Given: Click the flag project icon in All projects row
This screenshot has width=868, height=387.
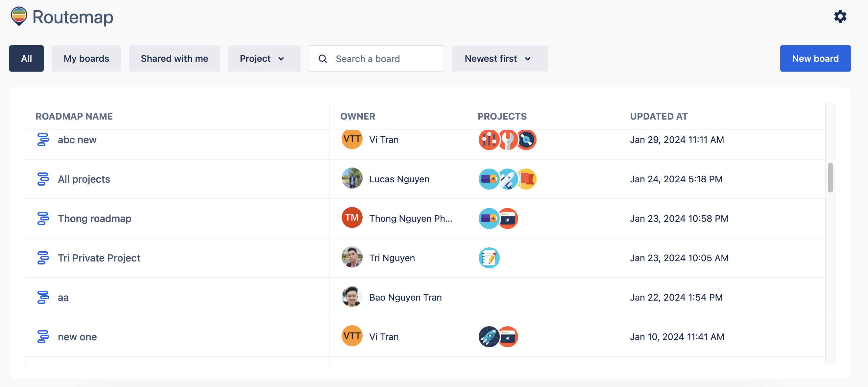Looking at the screenshot, I should click(527, 179).
